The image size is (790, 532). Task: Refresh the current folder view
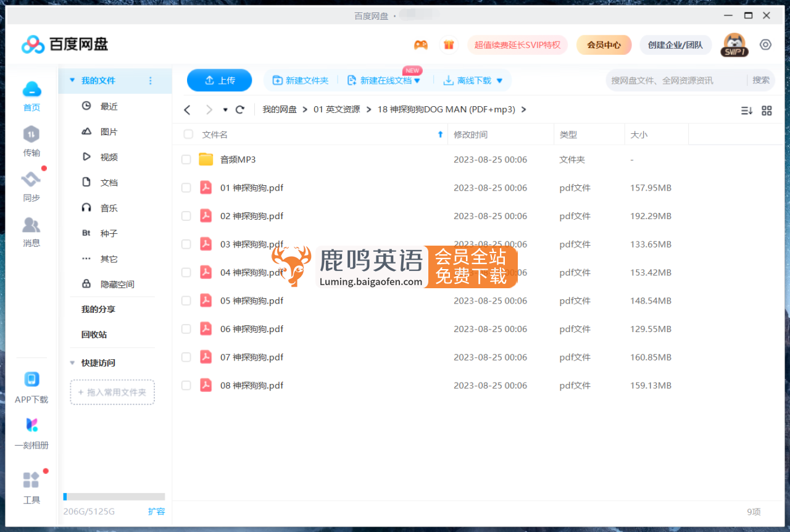(x=239, y=109)
